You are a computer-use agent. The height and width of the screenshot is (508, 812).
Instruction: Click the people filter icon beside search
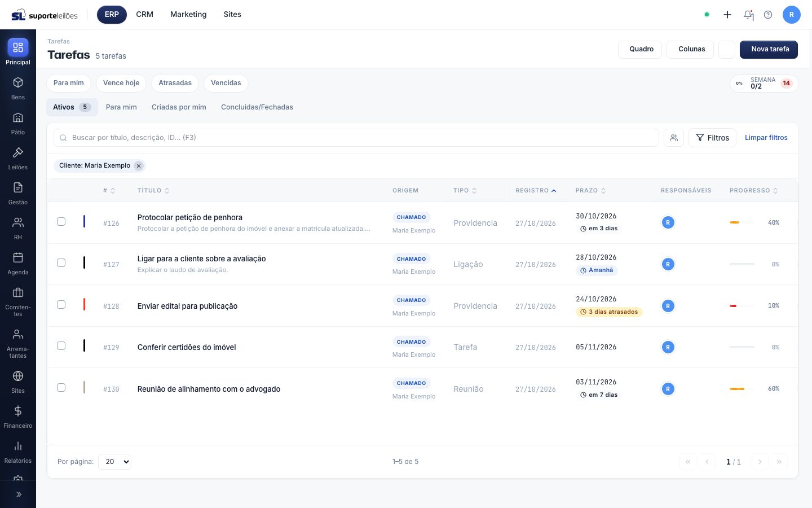coord(674,138)
